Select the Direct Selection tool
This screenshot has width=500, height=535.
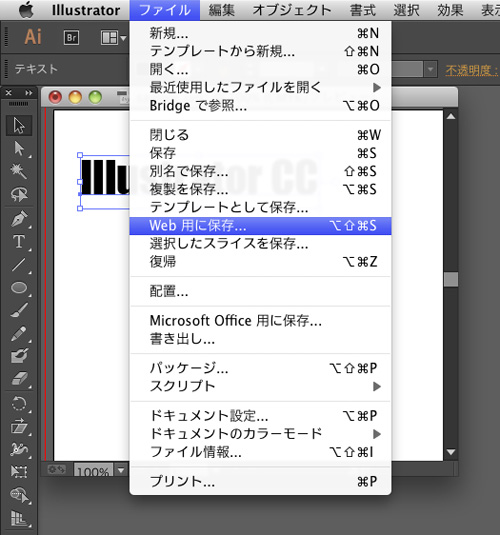[19, 149]
